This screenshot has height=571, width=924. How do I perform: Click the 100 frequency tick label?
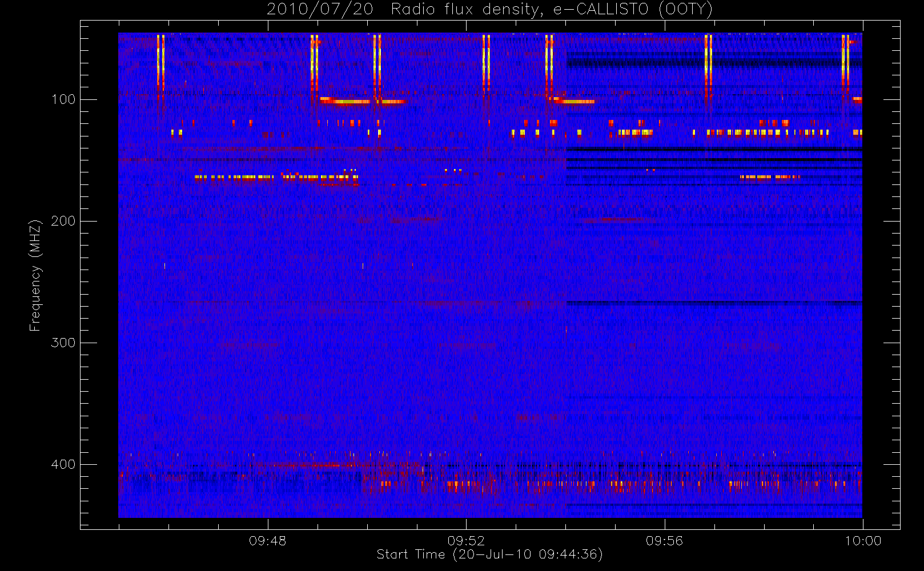point(63,99)
